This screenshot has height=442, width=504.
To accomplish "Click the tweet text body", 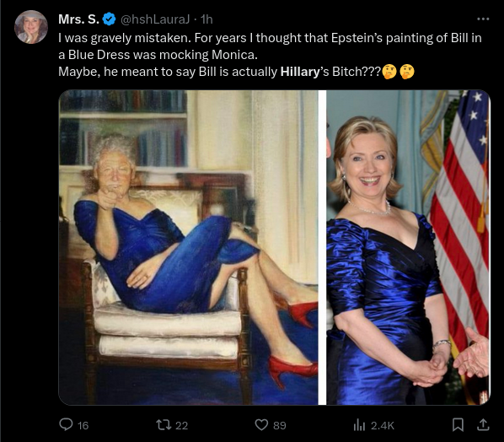I will 270,55.
